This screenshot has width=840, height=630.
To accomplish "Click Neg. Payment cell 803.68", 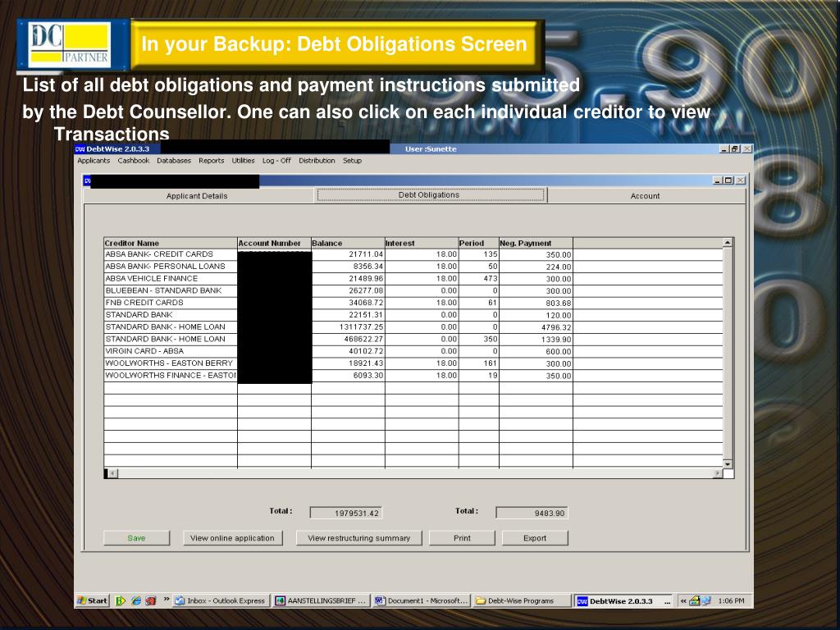I will pos(536,304).
